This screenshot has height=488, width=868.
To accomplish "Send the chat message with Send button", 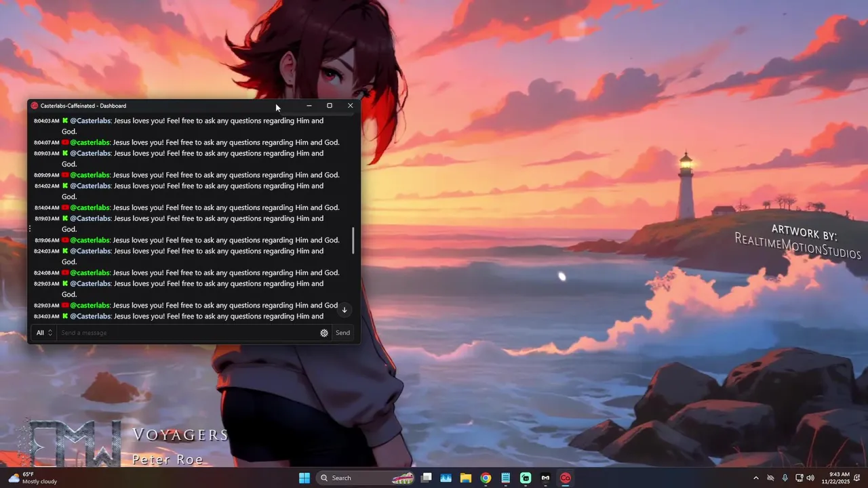I will [343, 333].
